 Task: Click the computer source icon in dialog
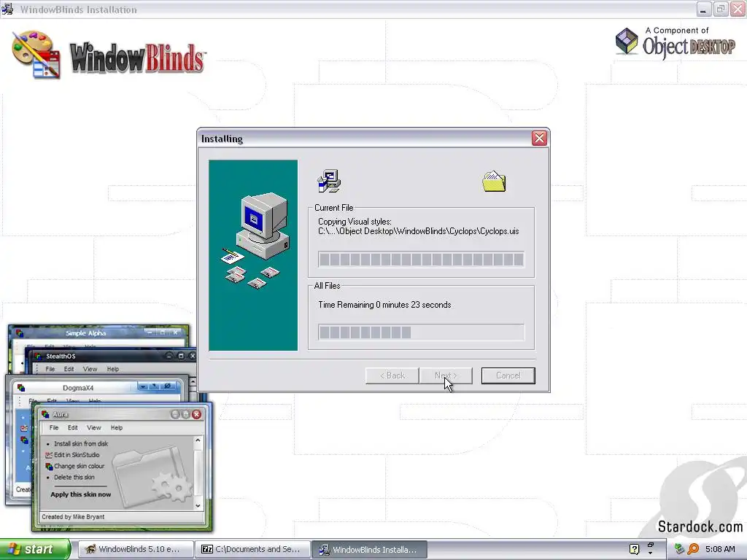click(329, 181)
